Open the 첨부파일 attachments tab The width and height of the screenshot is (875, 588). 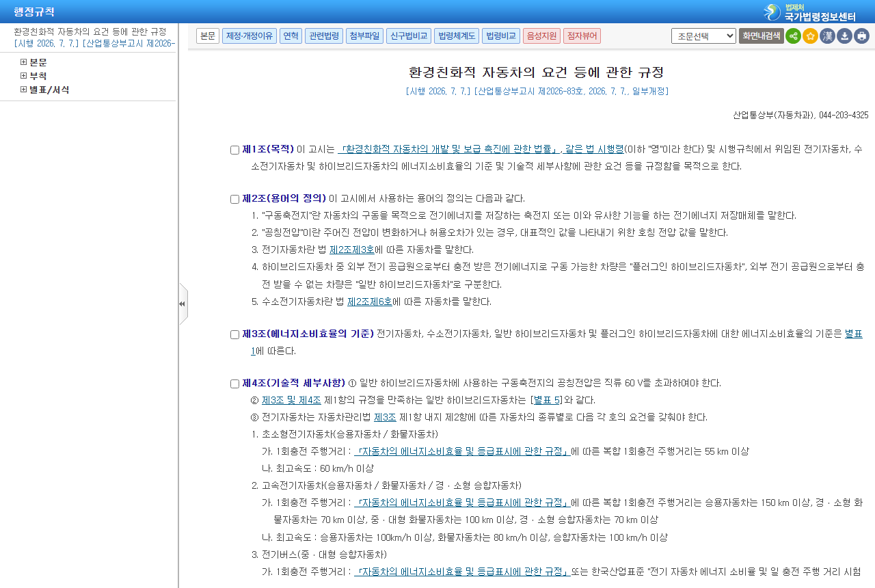pos(364,36)
